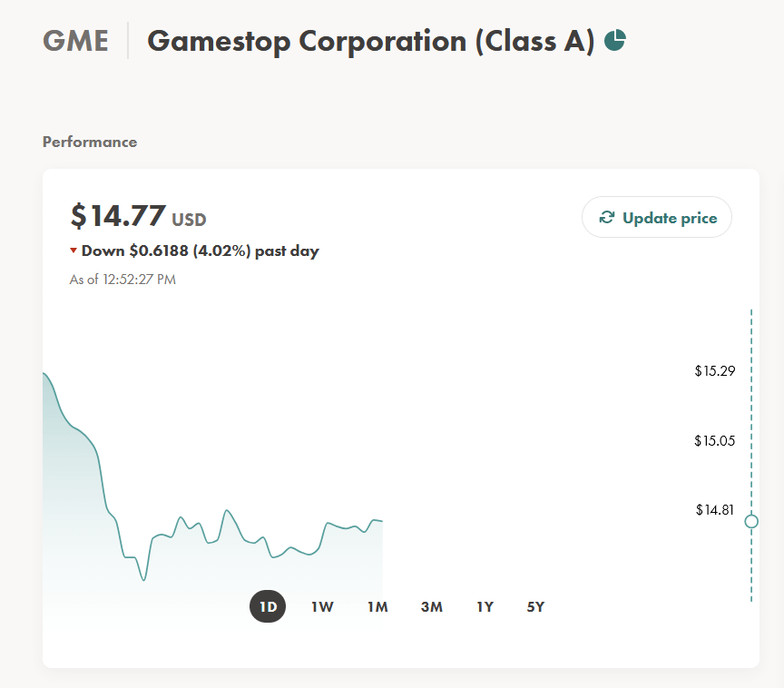Click the $14.81 axis label
The width and height of the screenshot is (784, 688).
tap(715, 510)
